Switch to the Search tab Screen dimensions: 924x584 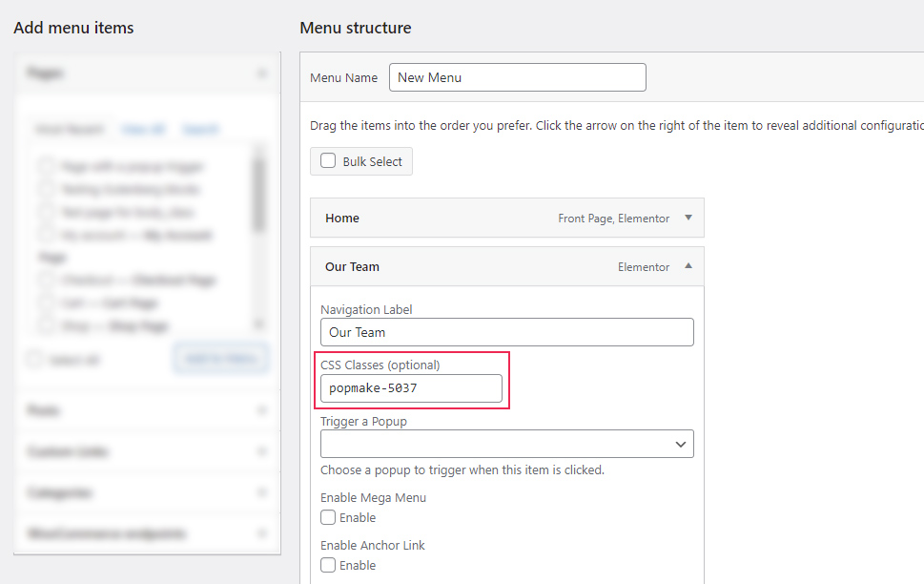200,129
